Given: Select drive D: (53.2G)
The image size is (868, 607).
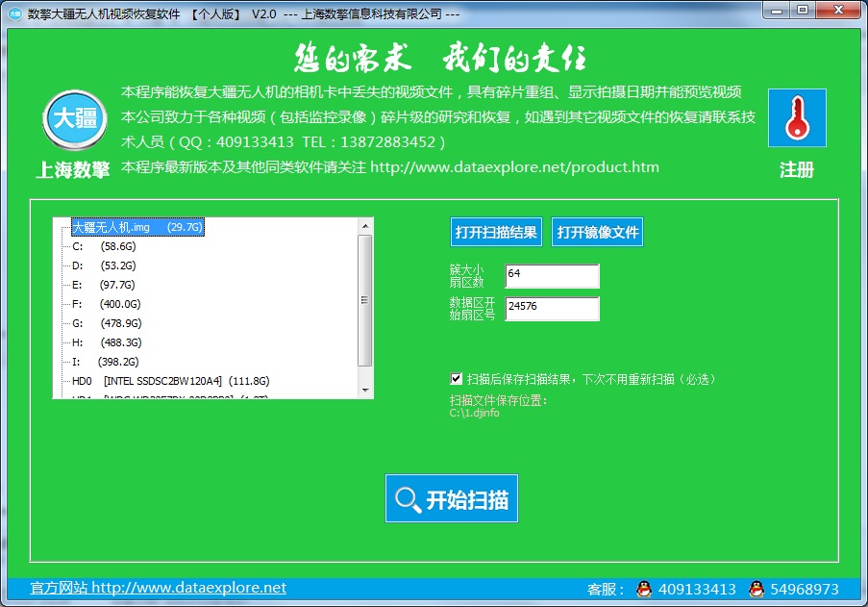Looking at the screenshot, I should (104, 266).
